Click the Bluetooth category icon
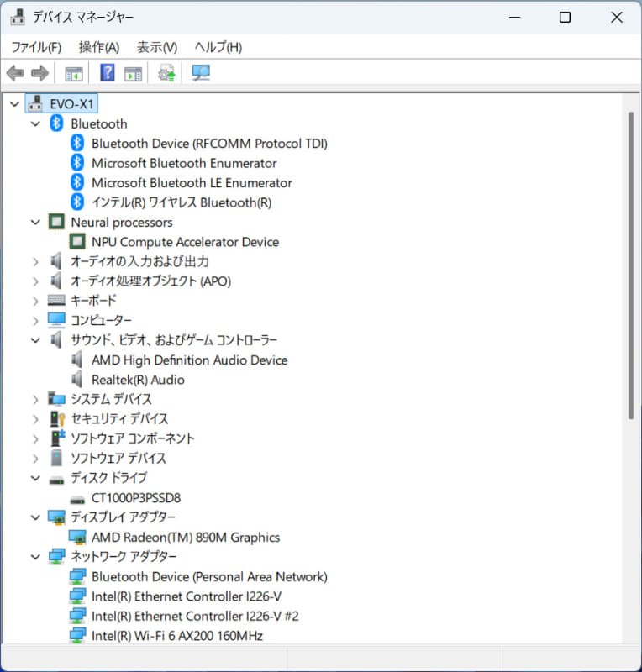This screenshot has width=642, height=672. point(56,123)
